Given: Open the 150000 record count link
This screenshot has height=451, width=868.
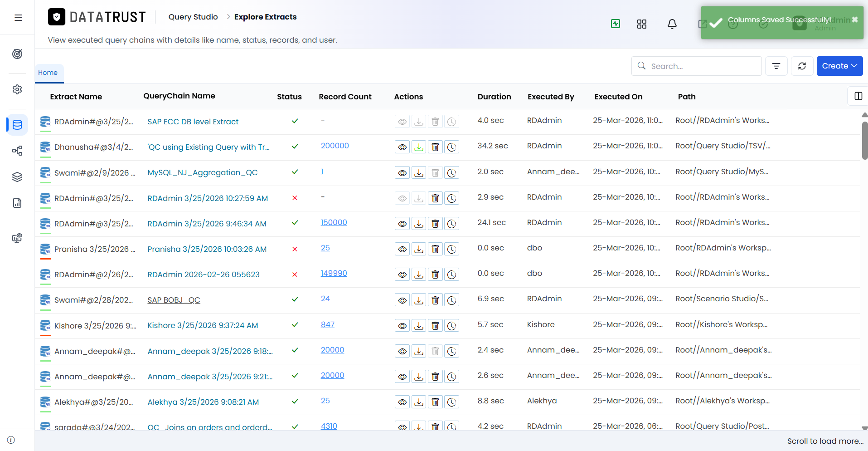Looking at the screenshot, I should point(334,222).
